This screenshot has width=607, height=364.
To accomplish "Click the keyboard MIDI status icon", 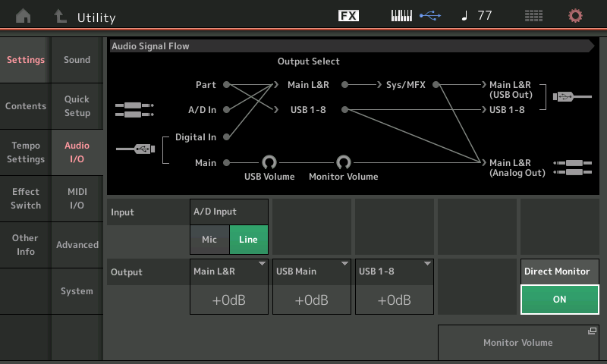I will [401, 16].
